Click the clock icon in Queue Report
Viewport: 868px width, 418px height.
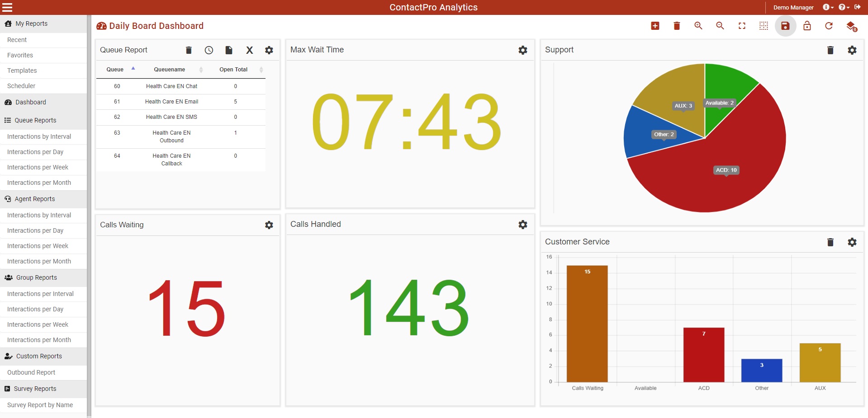pos(209,50)
